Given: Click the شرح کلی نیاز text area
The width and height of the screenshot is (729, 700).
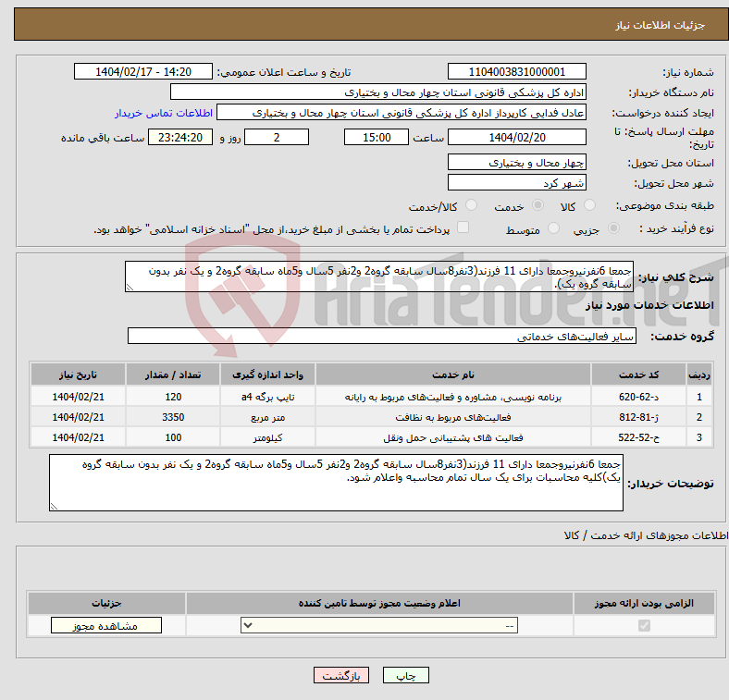Looking at the screenshot, I should pos(379,276).
